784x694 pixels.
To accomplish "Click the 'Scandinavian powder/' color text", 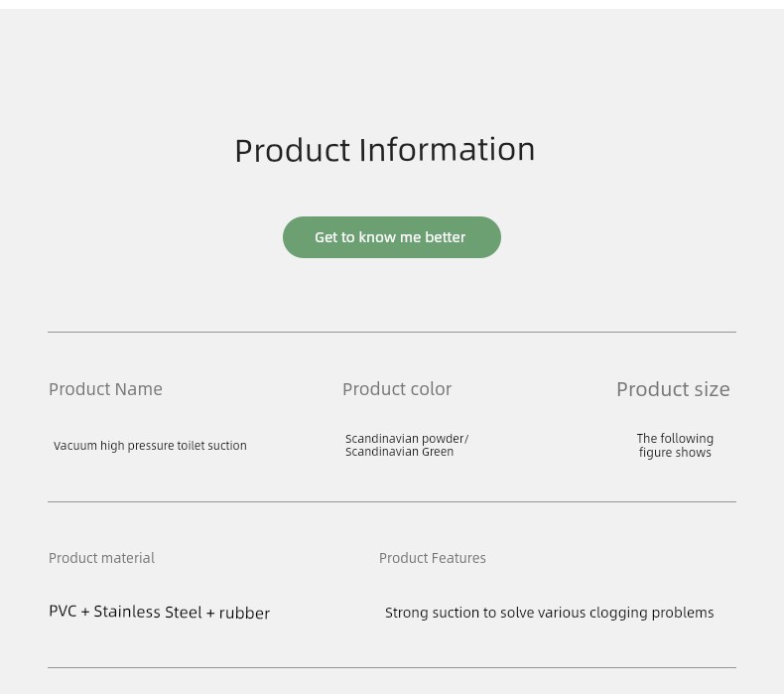I will click(407, 438).
